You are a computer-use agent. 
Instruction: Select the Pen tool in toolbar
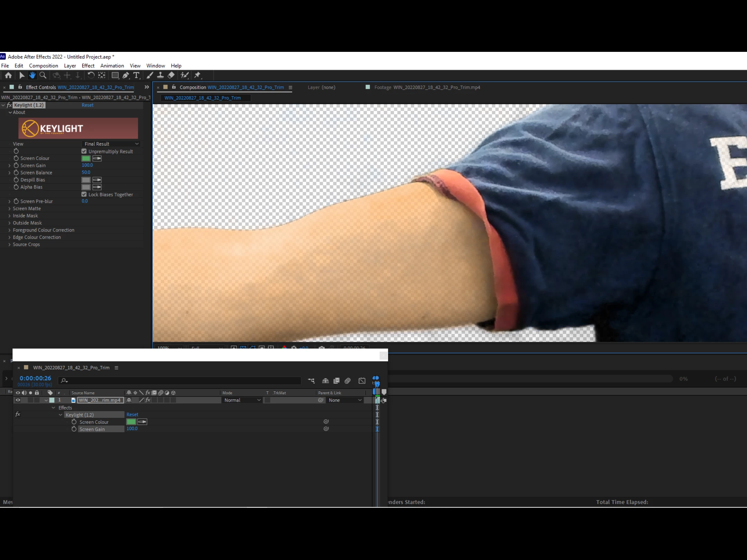point(126,75)
